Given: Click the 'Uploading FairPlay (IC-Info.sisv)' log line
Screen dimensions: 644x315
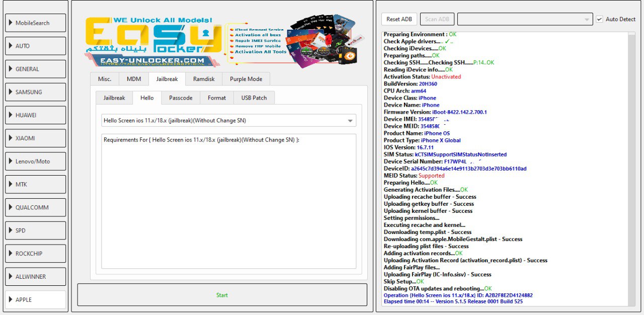Looking at the screenshot, I should pyautogui.click(x=438, y=274).
